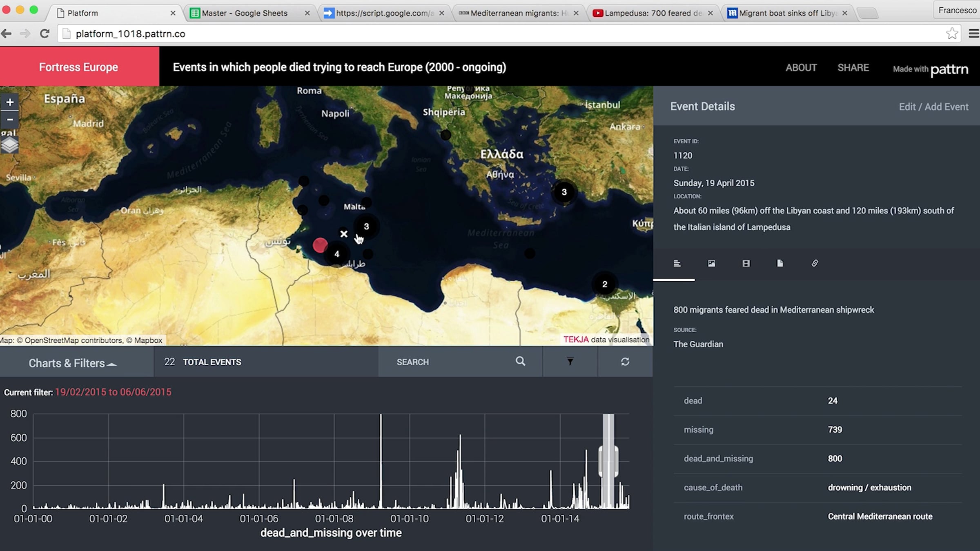Open the filter funnel icon
Image resolution: width=980 pixels, height=551 pixels.
coord(570,362)
